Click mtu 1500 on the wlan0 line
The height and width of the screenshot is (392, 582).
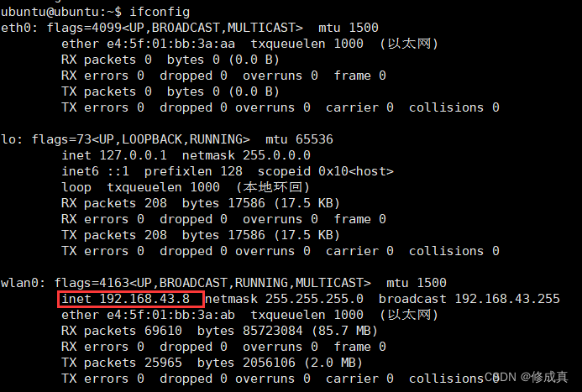tap(417, 283)
